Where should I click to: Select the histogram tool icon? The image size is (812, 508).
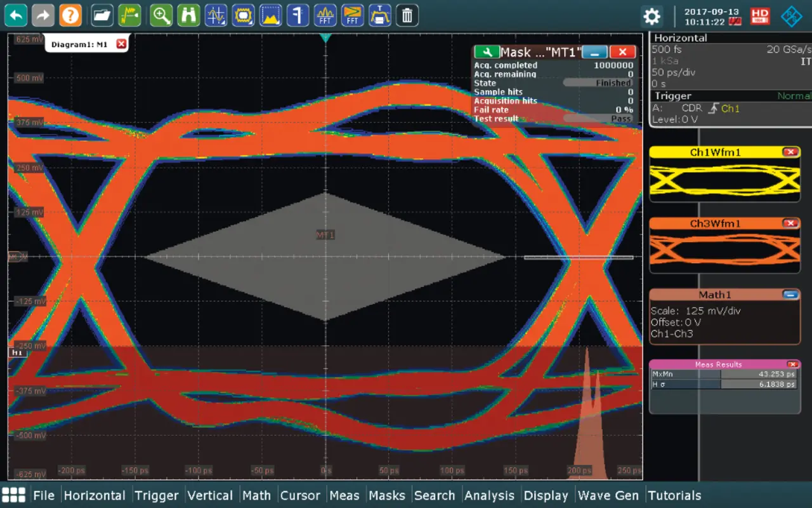270,15
